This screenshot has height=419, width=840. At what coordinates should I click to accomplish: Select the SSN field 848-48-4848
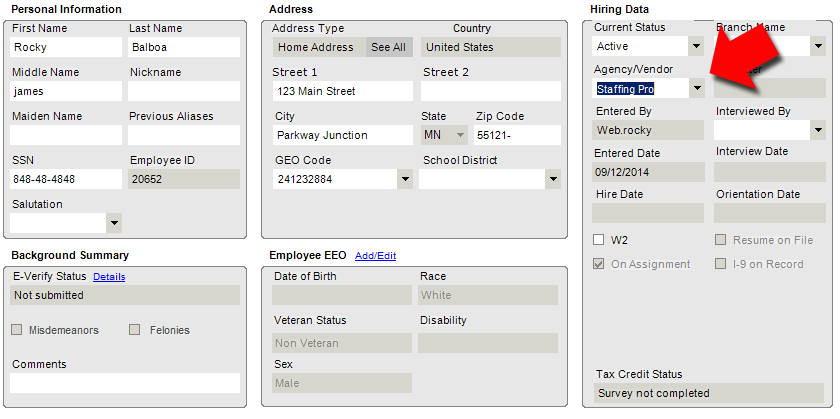(x=66, y=179)
